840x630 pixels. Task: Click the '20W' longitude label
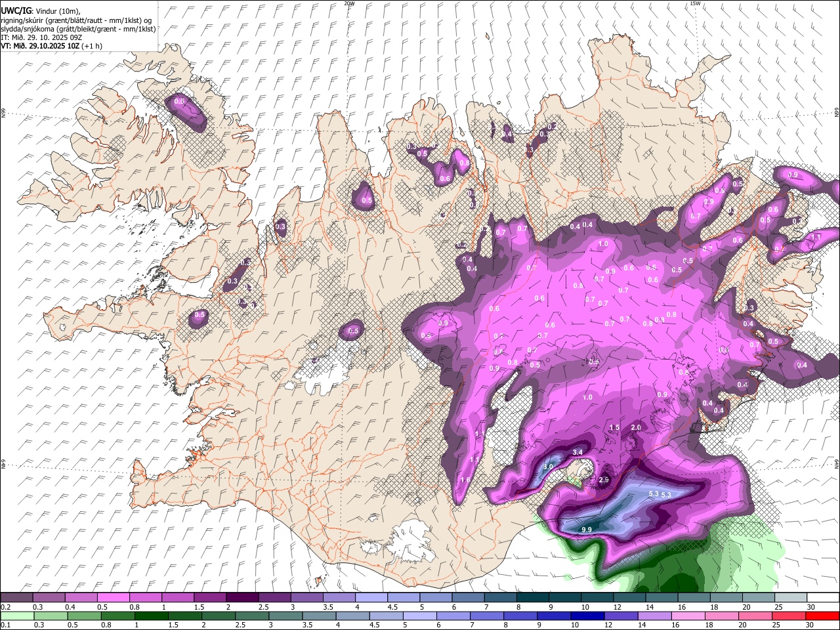click(x=349, y=3)
